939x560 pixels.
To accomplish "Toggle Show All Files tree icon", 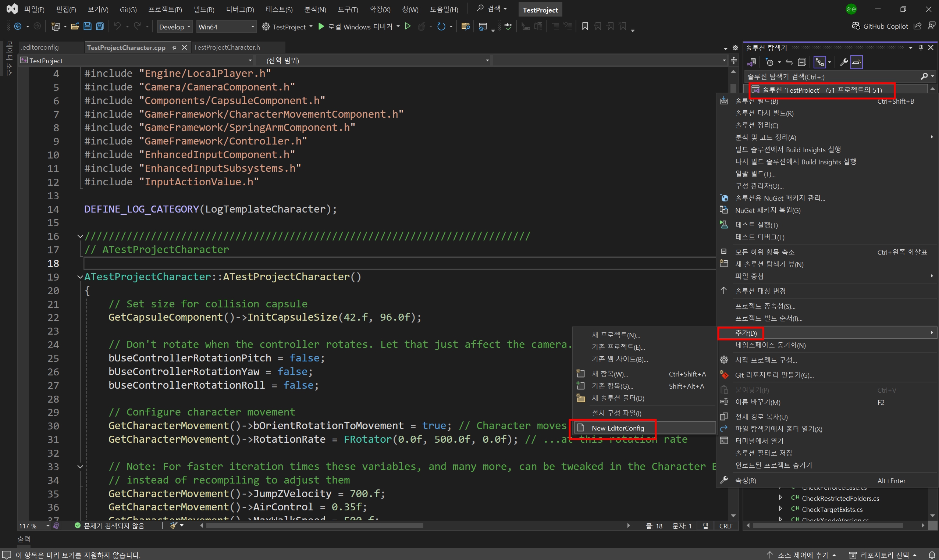I will 820,62.
